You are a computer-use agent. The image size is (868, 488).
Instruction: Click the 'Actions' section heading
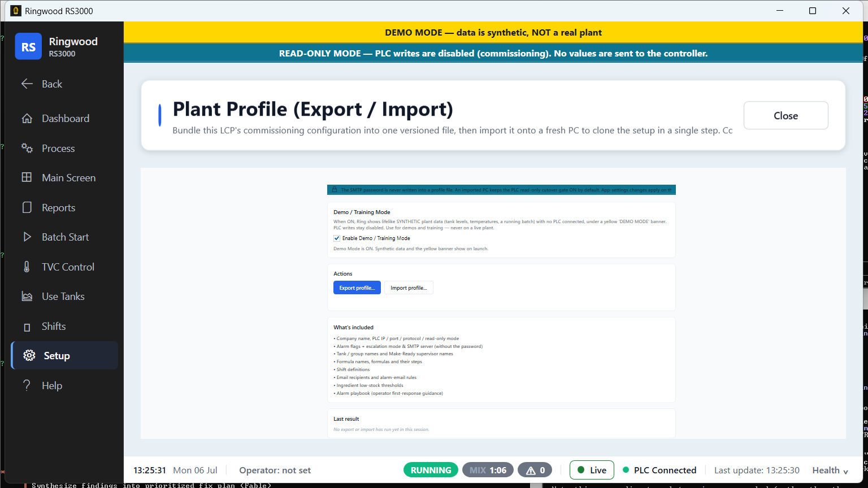coord(343,274)
